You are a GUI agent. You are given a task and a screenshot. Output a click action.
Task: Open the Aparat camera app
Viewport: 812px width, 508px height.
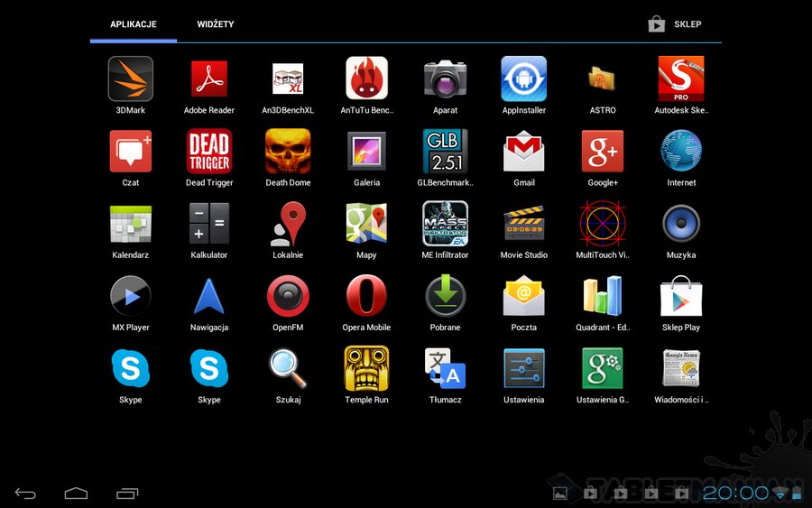(x=446, y=79)
